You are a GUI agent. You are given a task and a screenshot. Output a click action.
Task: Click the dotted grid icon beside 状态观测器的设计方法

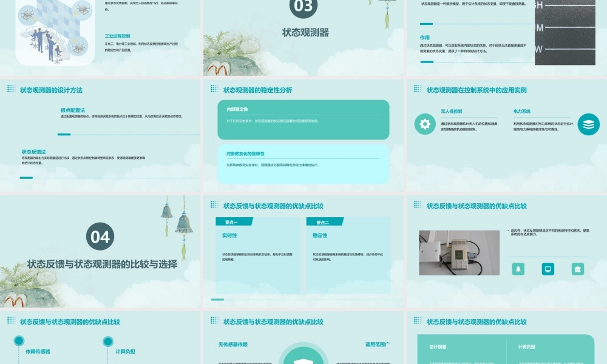coord(11,89)
